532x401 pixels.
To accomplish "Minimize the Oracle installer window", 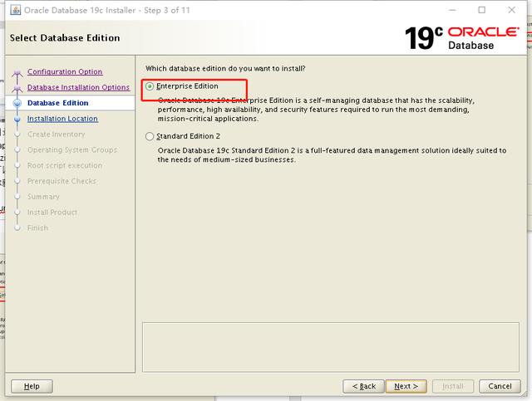I will click(452, 10).
